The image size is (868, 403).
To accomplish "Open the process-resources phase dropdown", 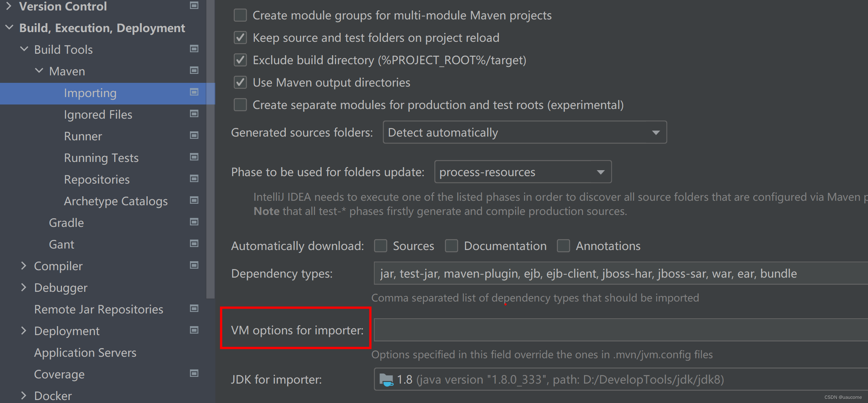I will coord(600,172).
